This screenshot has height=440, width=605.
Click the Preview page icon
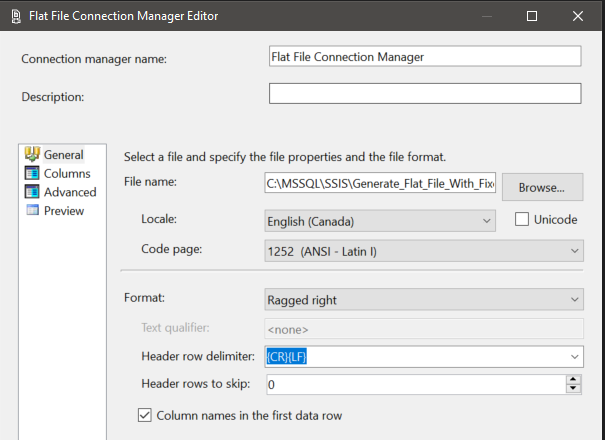[x=32, y=211]
